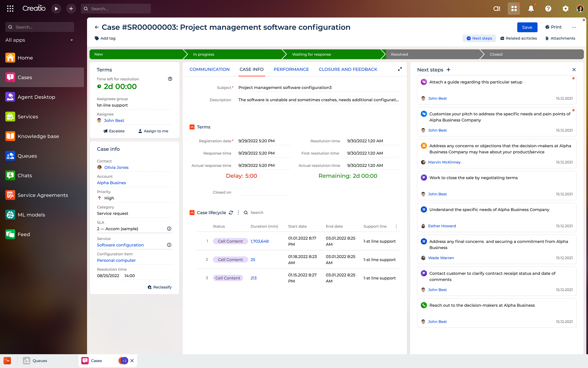This screenshot has width=588, height=368.
Task: Open the app launcher grid icon
Action: pos(10,9)
